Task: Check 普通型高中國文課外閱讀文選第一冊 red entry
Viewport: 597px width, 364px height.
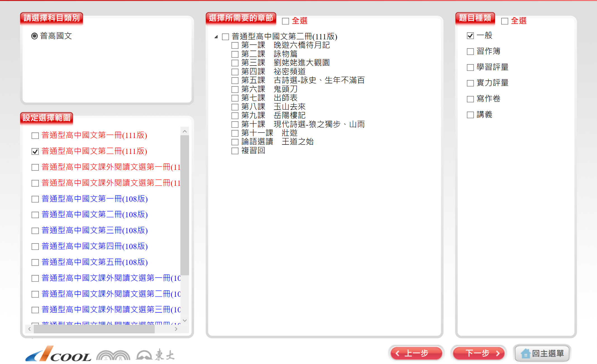Action: pos(35,167)
